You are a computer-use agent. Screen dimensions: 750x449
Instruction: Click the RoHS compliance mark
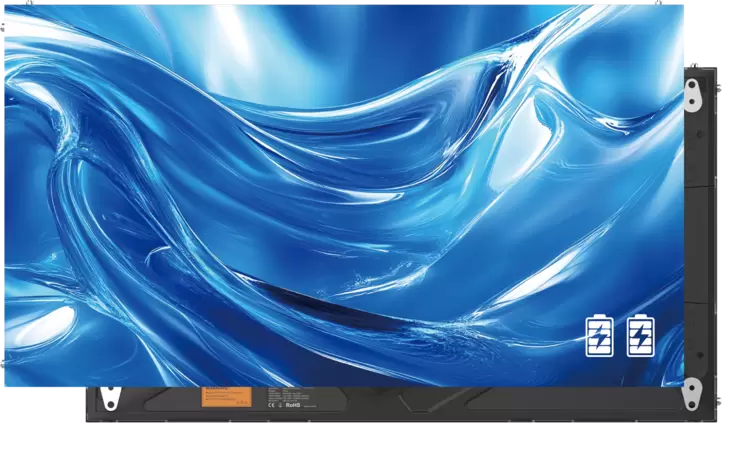point(293,406)
